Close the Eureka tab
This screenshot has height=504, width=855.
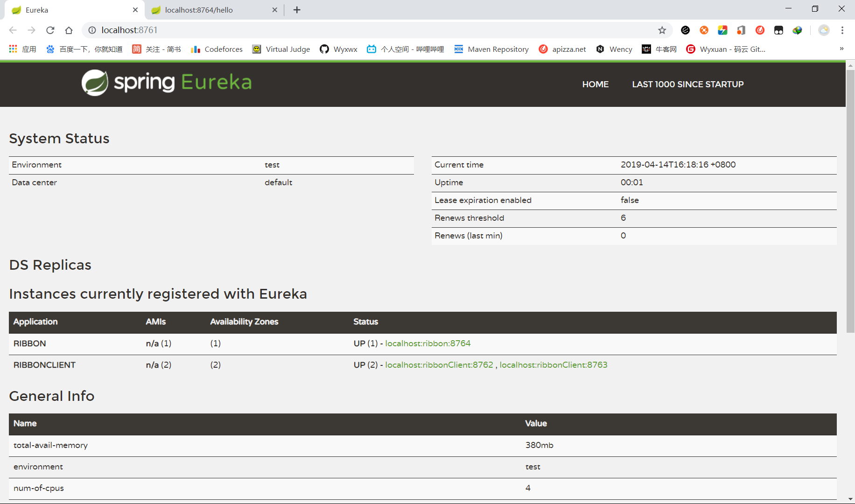point(135,10)
